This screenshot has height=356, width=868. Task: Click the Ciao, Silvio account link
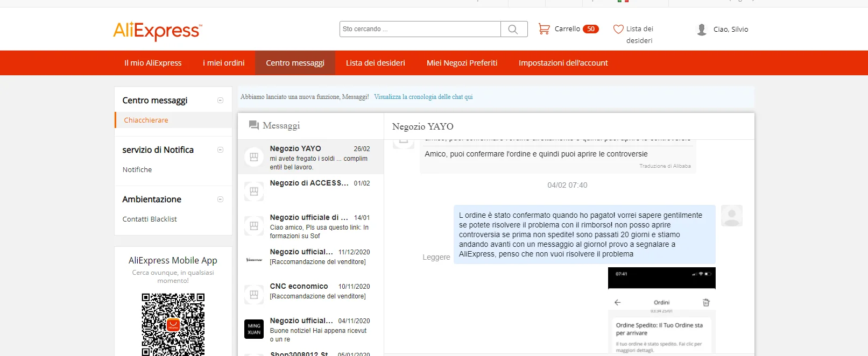pos(731,30)
